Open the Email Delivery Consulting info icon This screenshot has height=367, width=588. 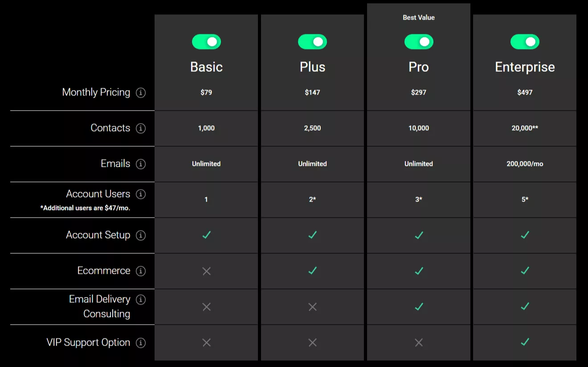coord(141,300)
